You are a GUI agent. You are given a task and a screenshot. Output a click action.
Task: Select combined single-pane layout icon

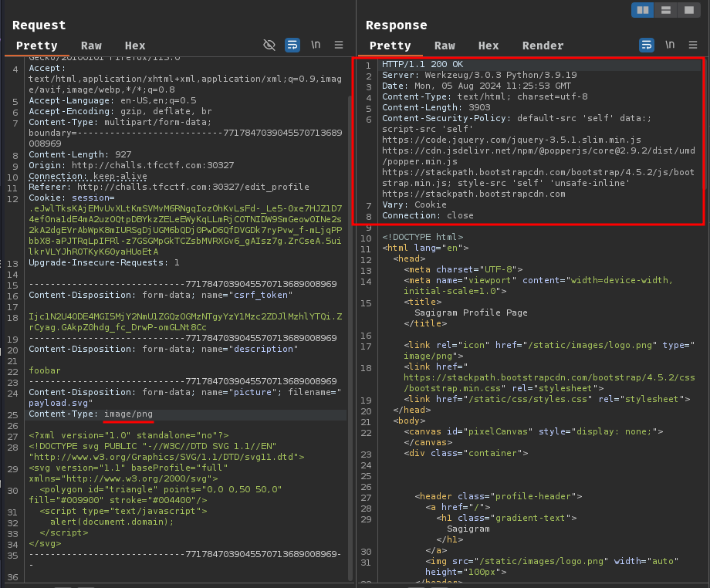tap(689, 10)
